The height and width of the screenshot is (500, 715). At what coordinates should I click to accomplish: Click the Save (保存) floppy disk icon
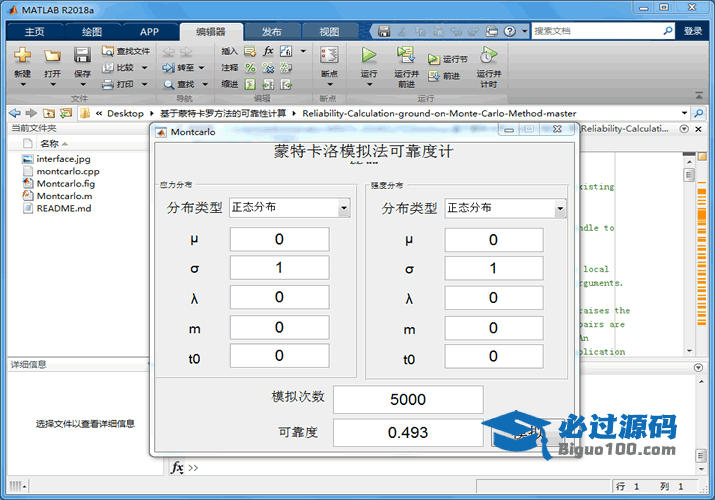82,55
